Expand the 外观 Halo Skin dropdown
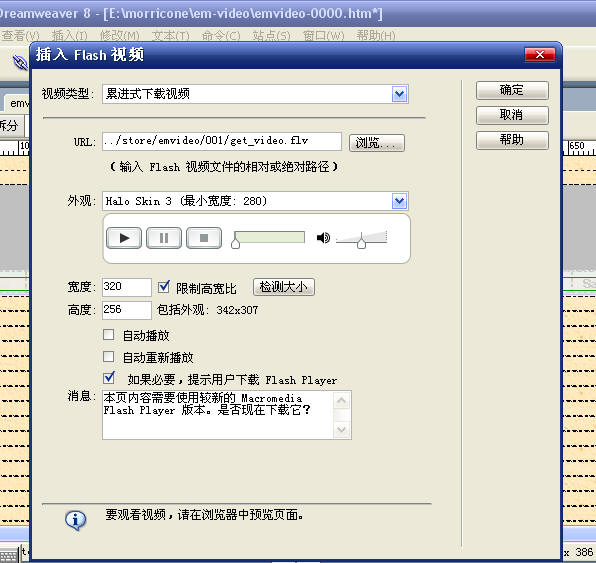Image resolution: width=596 pixels, height=563 pixels. coord(399,201)
